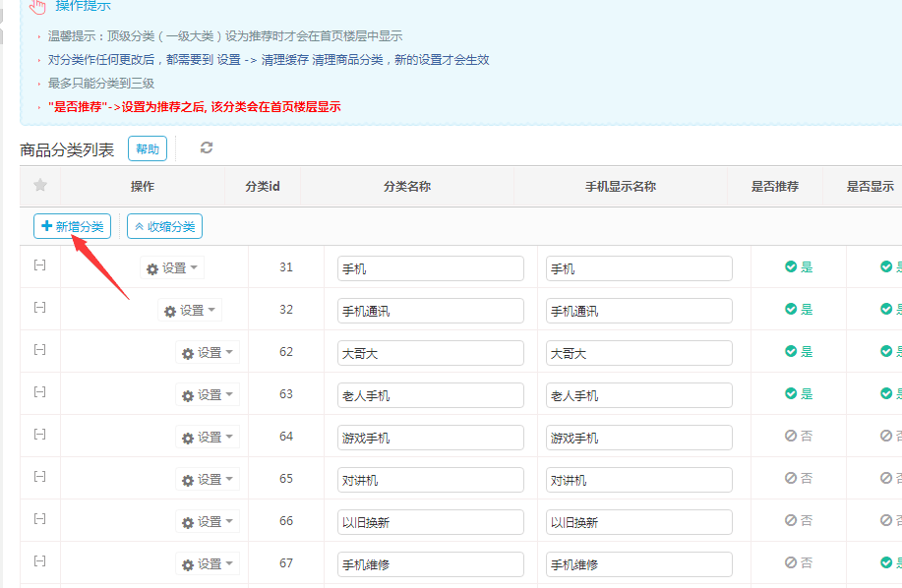Toggle display status 是否显示 for 手机通讯
This screenshot has width=902, height=588.
pos(887,309)
